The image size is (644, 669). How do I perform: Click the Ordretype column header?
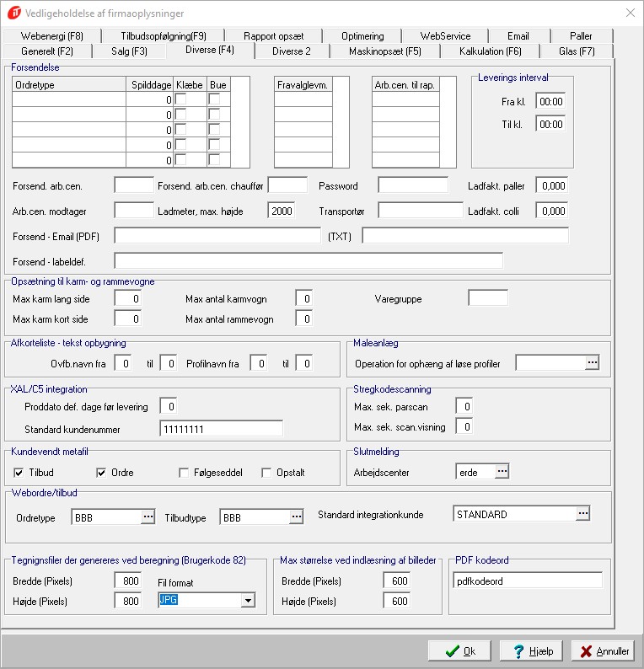[69, 84]
